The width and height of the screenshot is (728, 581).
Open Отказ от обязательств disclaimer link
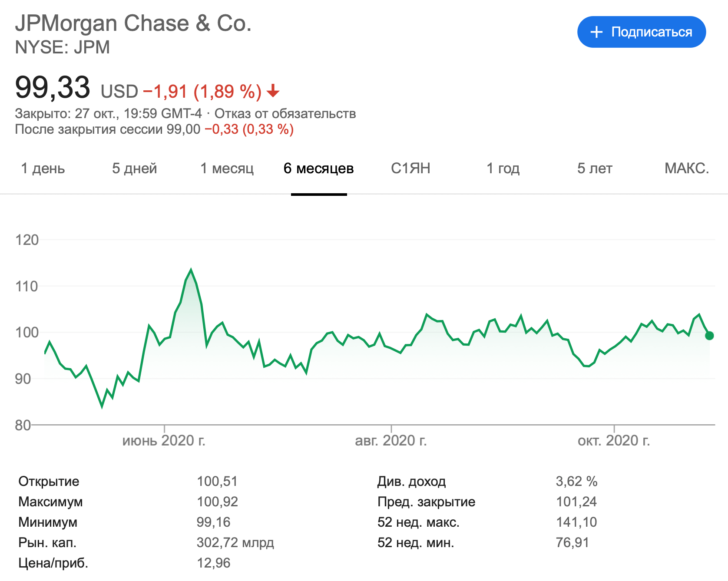click(285, 114)
